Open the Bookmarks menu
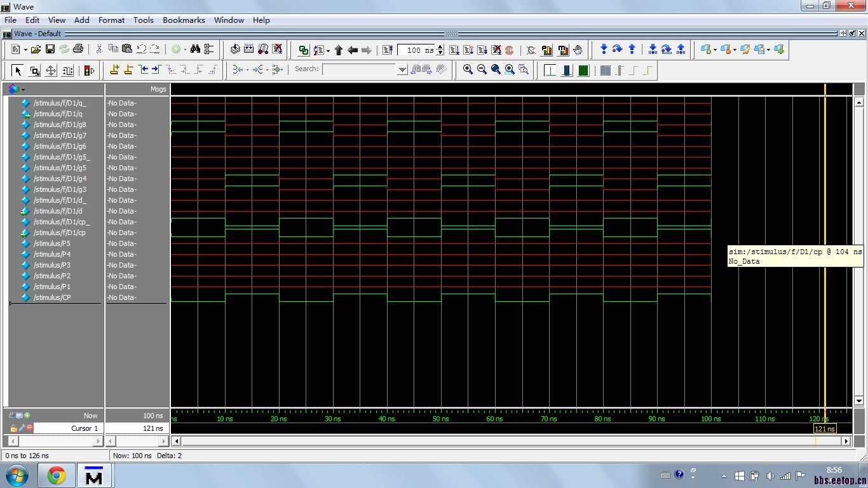Image resolution: width=868 pixels, height=488 pixels. pos(184,20)
